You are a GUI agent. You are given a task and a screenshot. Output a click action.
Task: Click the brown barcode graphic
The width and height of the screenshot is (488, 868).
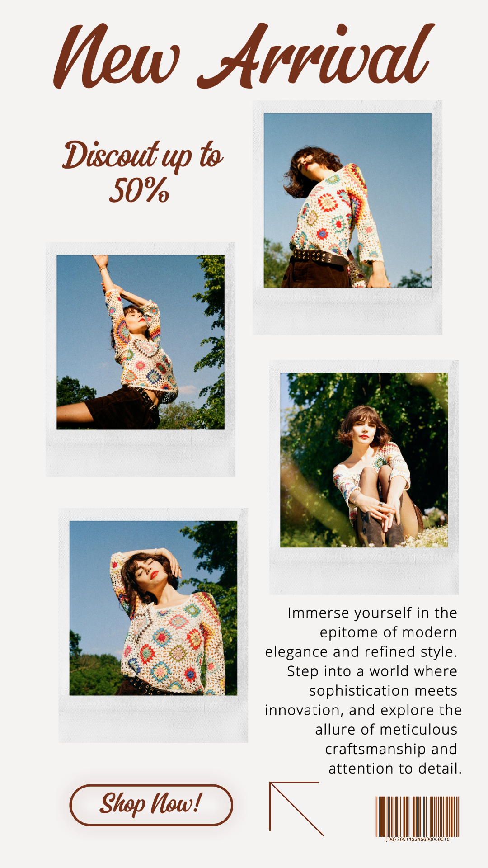[x=418, y=816]
